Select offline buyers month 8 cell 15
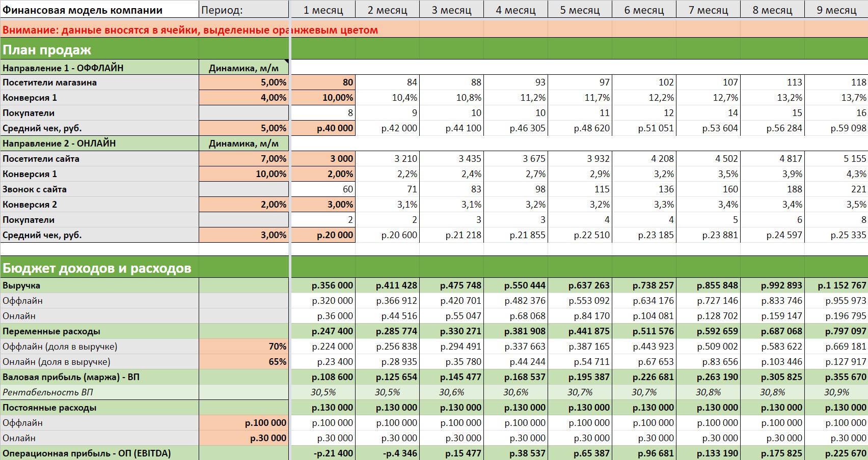The width and height of the screenshot is (868, 460). 772,113
